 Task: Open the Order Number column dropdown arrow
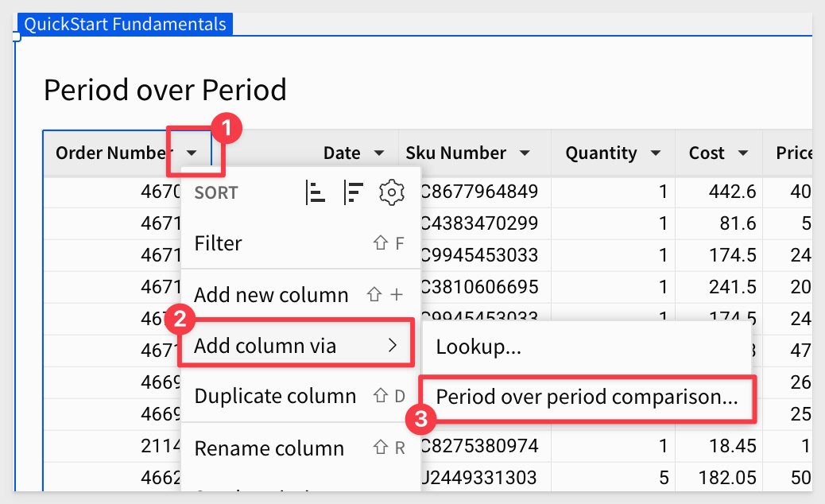coord(192,153)
